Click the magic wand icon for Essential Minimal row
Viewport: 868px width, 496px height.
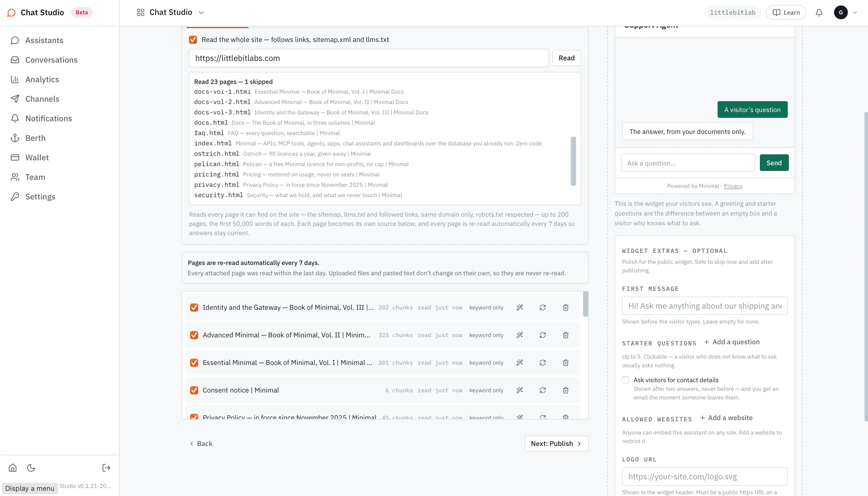click(520, 362)
